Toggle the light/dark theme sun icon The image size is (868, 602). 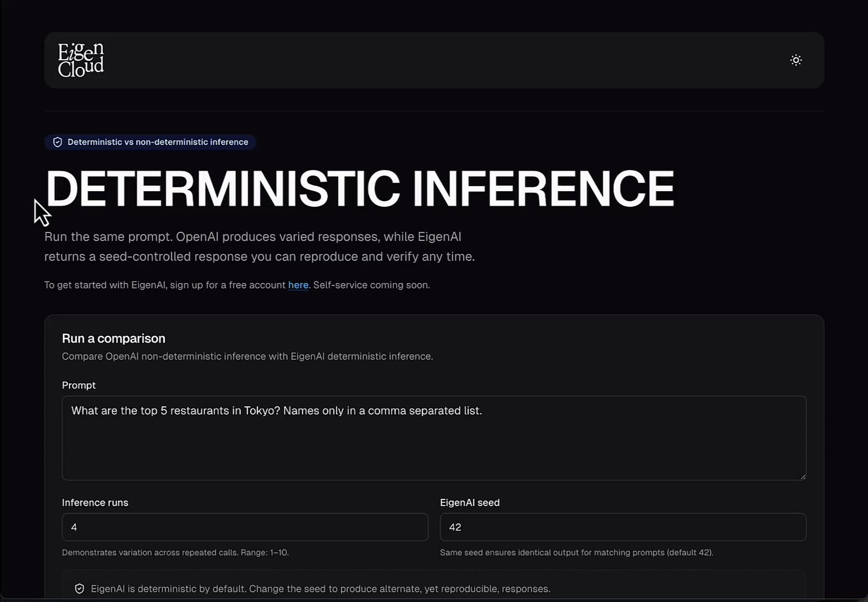pos(796,60)
